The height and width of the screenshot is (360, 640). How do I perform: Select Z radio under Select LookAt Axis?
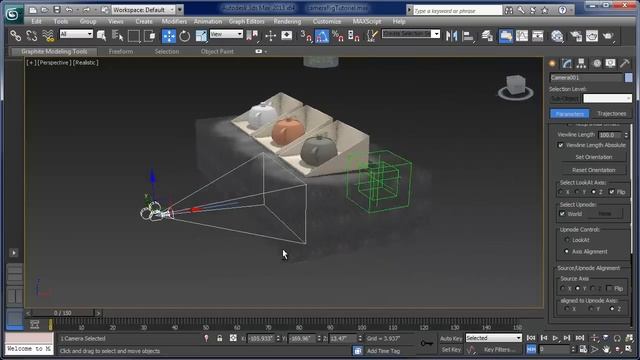tap(594, 192)
